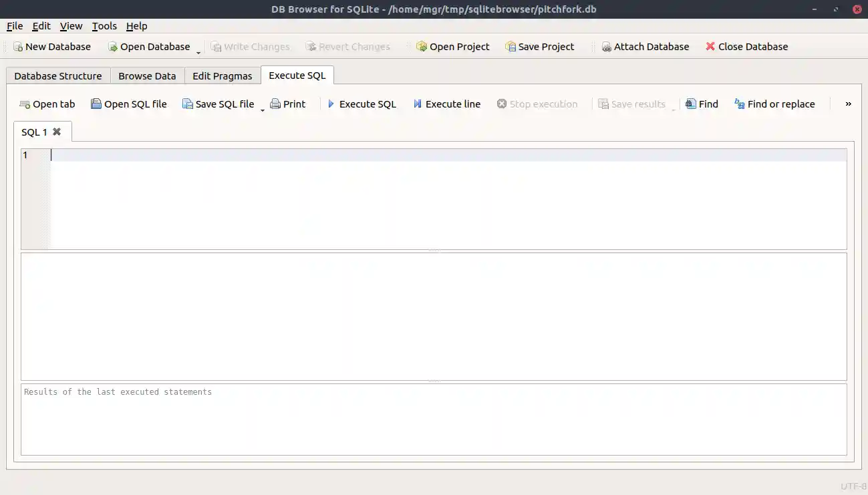Click the Save Project icon
Viewport: 868px width, 495px height.
click(511, 47)
